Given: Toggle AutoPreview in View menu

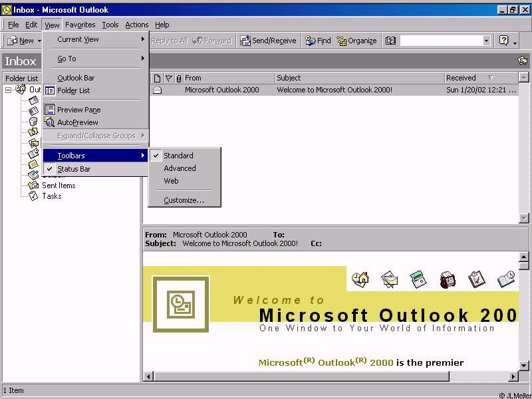Looking at the screenshot, I should click(x=96, y=122).
